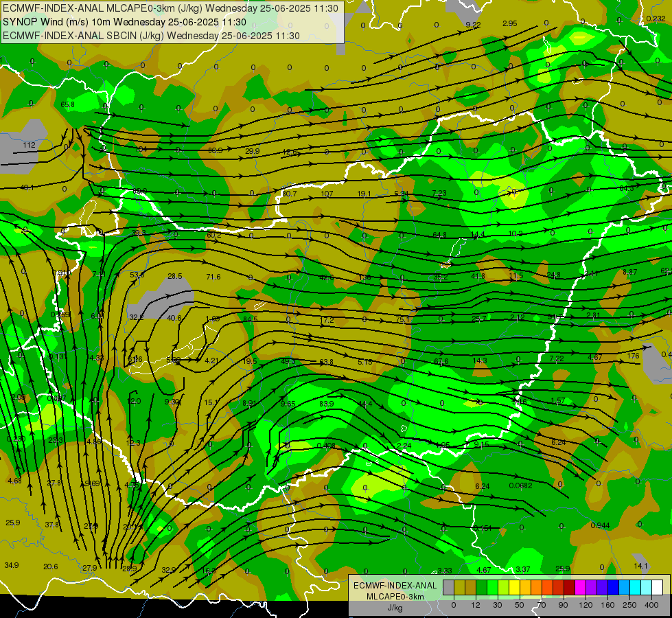Click the map value 71.6
This screenshot has height=618, width=672.
coord(213,277)
